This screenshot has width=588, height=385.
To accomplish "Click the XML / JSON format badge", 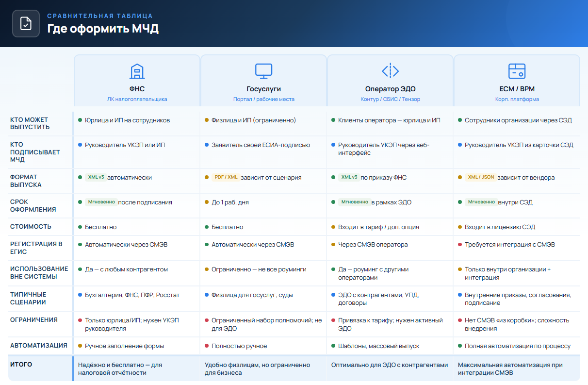I will [480, 177].
